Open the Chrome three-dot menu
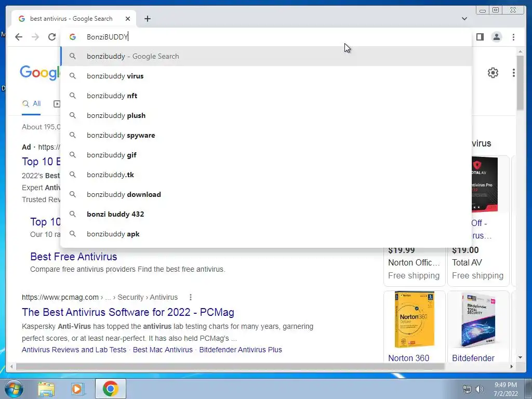 [513, 37]
